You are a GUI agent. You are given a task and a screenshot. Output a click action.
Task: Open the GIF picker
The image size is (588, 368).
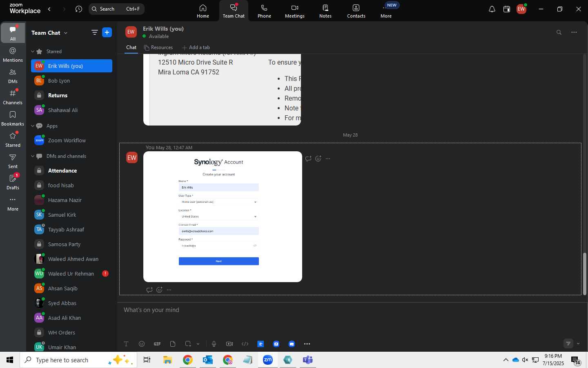coord(157,344)
